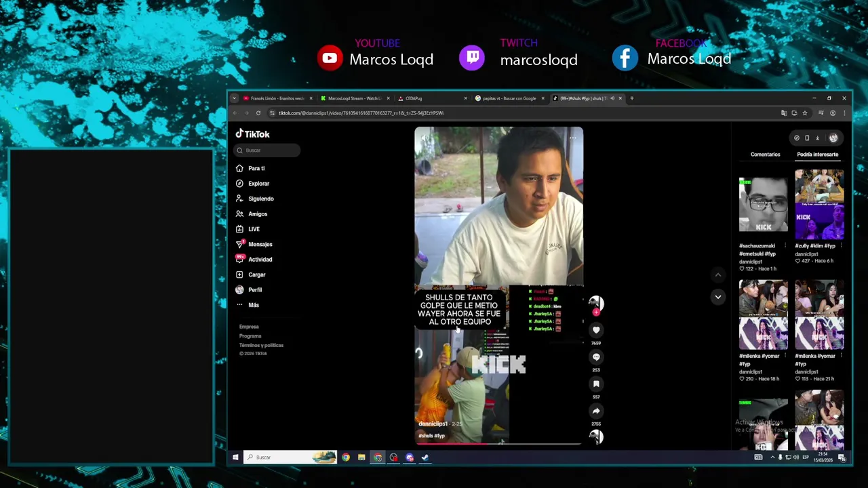Click Términos y políticas link

(261, 345)
